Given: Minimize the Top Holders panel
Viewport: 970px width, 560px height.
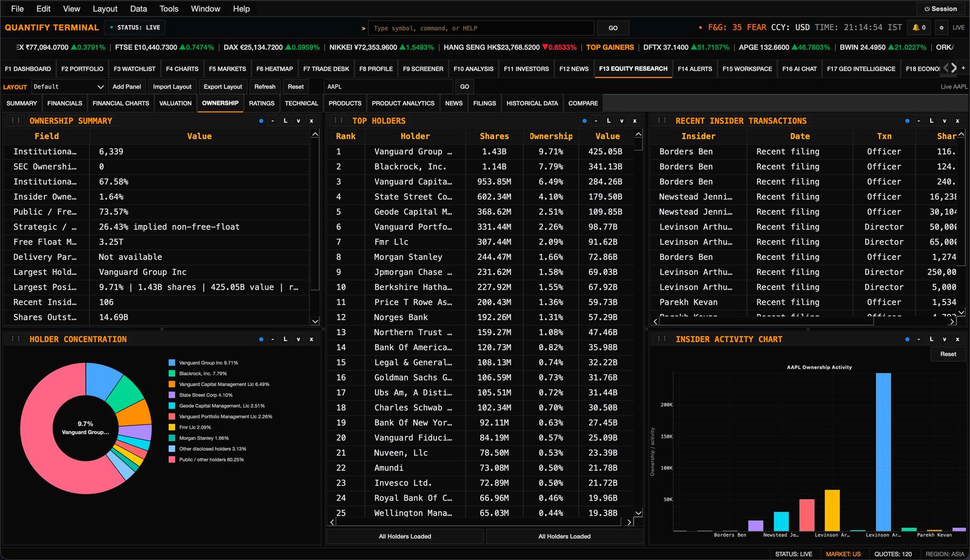Looking at the screenshot, I should 596,121.
